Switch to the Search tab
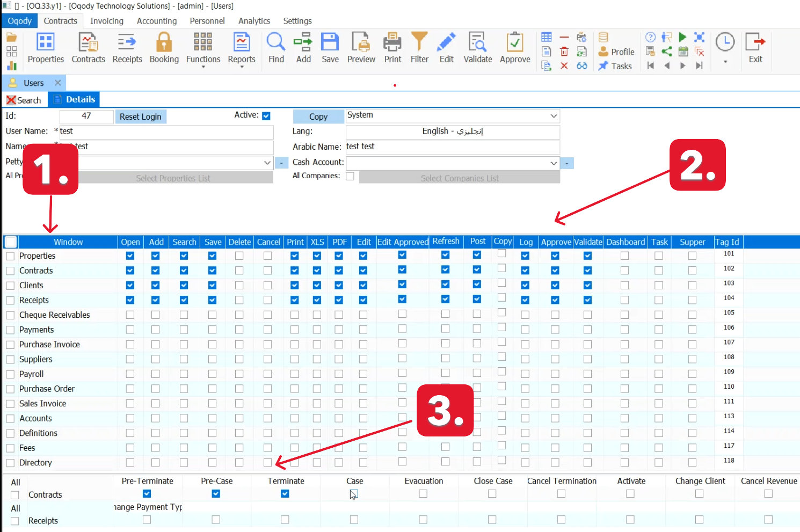The image size is (800, 532). pyautogui.click(x=24, y=100)
